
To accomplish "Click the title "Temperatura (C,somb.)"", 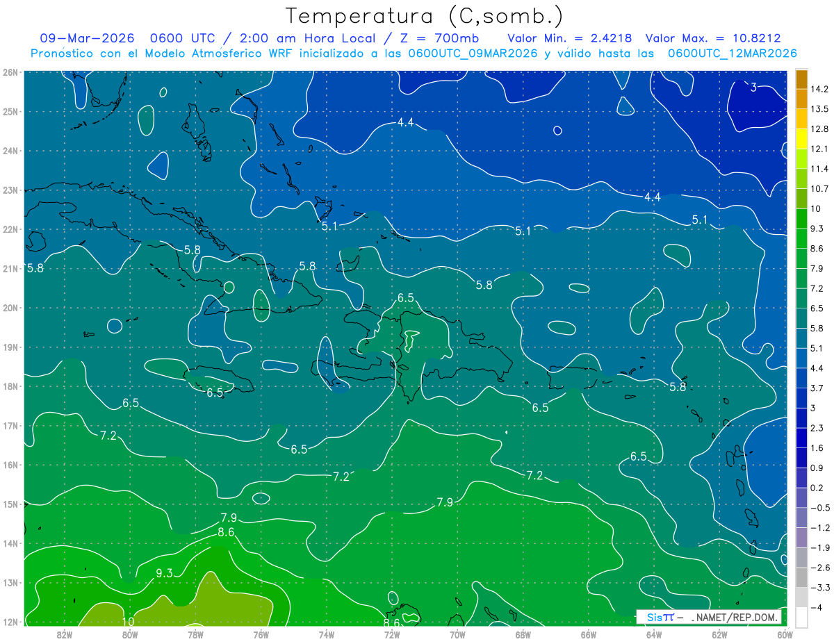I will click(x=425, y=16).
